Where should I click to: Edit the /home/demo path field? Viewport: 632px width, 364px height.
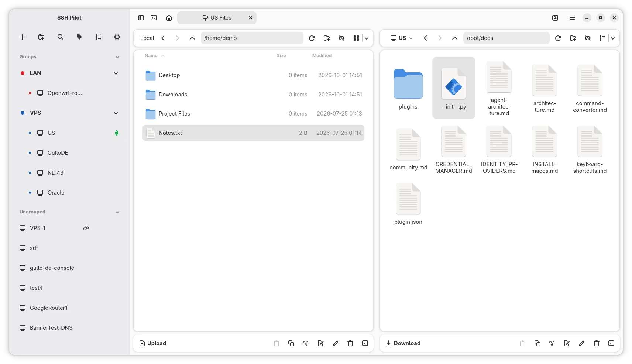tap(252, 38)
